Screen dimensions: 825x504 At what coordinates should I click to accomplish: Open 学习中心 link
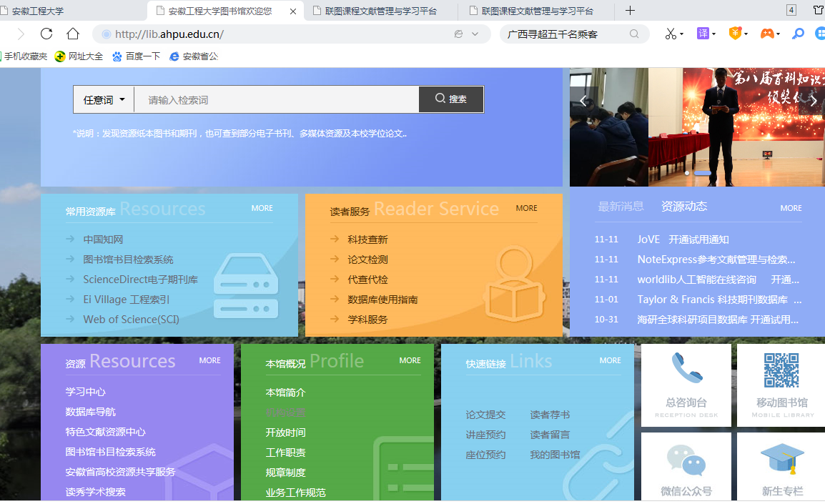pyautogui.click(x=85, y=392)
